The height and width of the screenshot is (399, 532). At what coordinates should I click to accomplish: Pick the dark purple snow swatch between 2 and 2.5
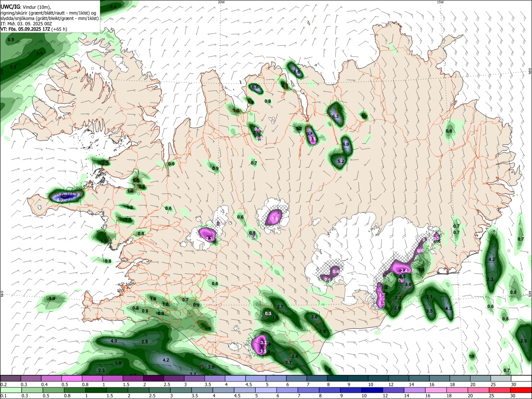pos(153,379)
